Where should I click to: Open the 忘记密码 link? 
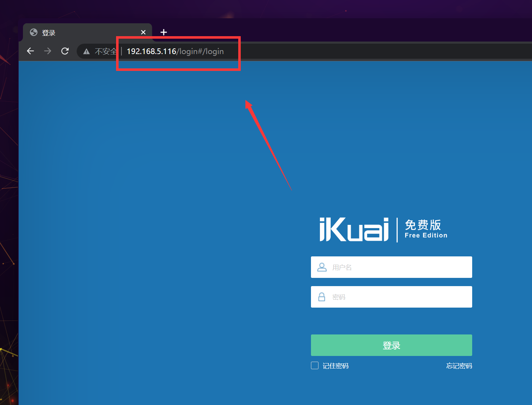[x=459, y=366]
